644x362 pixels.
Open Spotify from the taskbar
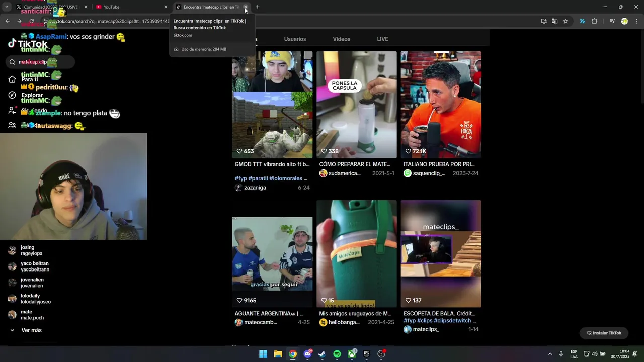pos(337,354)
